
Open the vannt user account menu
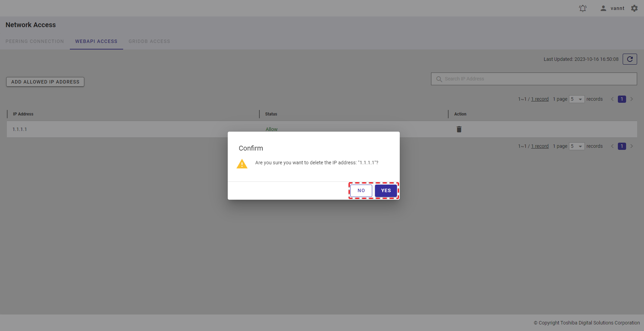pyautogui.click(x=612, y=8)
